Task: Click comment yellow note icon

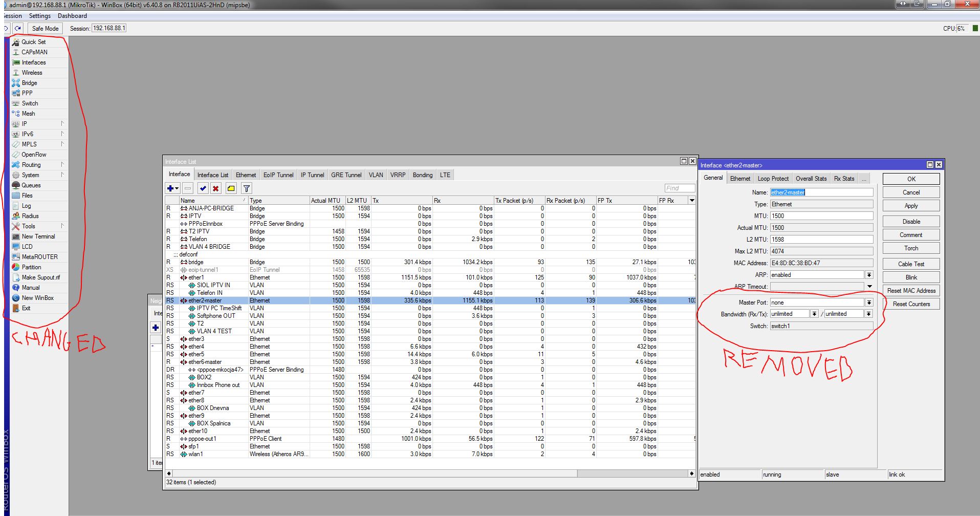Action: point(231,188)
